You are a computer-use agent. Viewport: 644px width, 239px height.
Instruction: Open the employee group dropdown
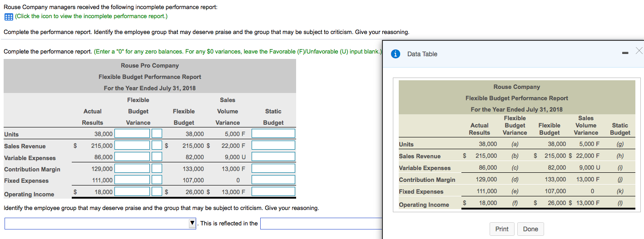(x=101, y=224)
